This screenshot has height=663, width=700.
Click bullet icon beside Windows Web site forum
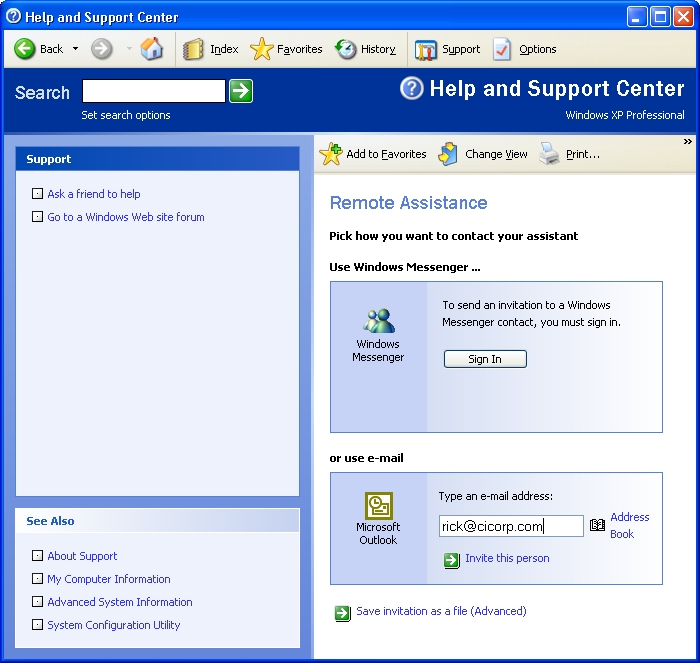(38, 217)
